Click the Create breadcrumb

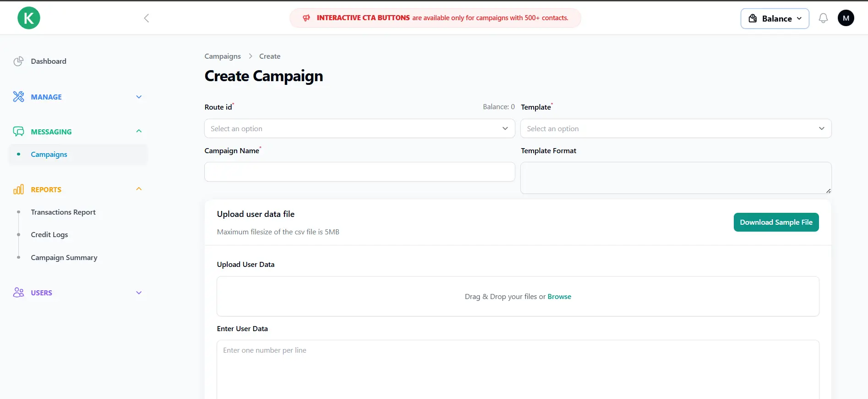pyautogui.click(x=270, y=56)
